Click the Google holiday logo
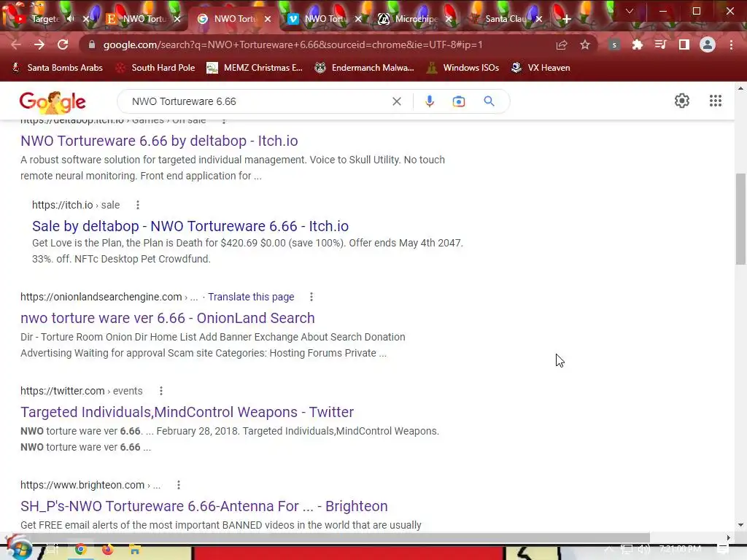Viewport: 747px width, 560px height. [53, 101]
